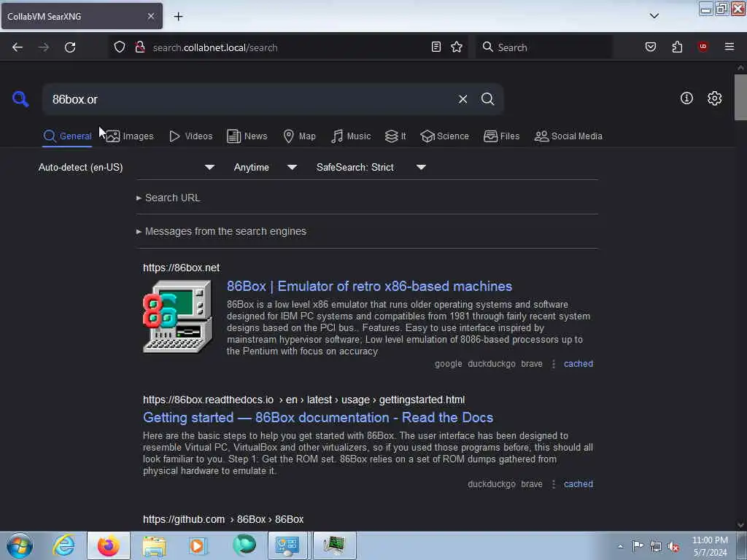Switch to the Images category
The width and height of the screenshot is (747, 560).
[130, 136]
